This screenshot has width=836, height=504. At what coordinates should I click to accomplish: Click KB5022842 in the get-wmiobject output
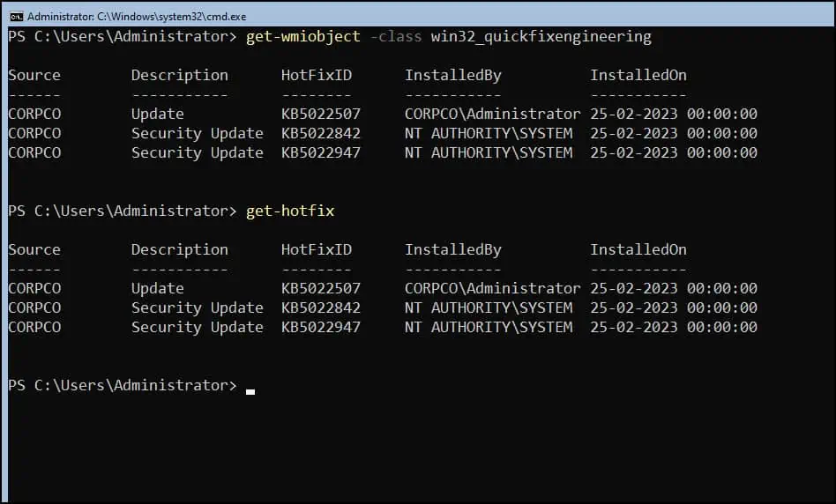tap(321, 134)
